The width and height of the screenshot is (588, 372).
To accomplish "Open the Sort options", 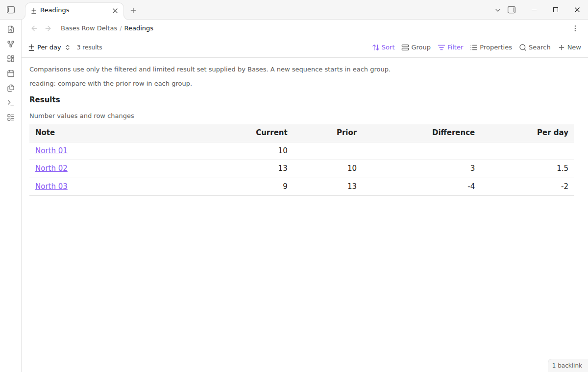I will (x=383, y=47).
